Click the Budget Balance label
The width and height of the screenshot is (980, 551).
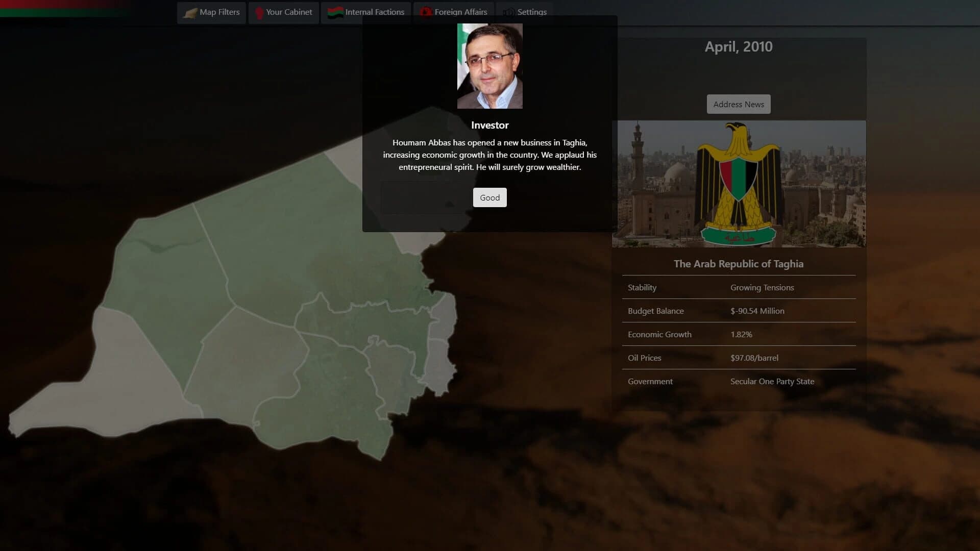[655, 311]
